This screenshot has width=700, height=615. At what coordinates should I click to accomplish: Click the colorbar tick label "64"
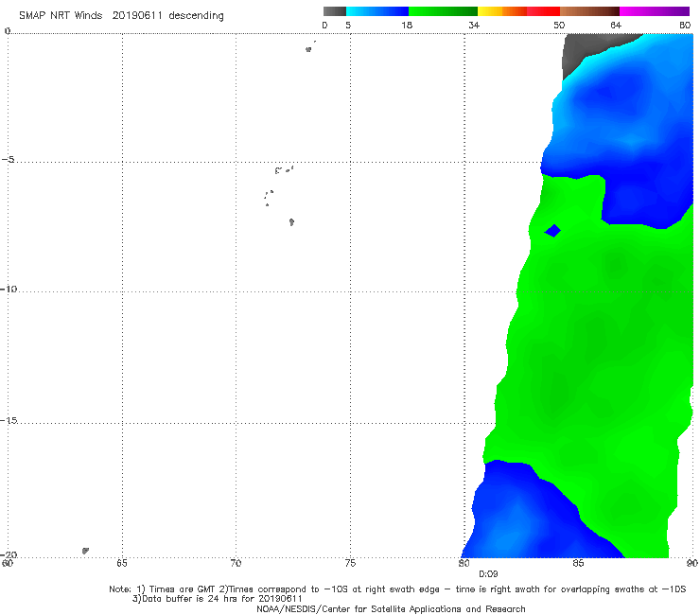point(616,25)
